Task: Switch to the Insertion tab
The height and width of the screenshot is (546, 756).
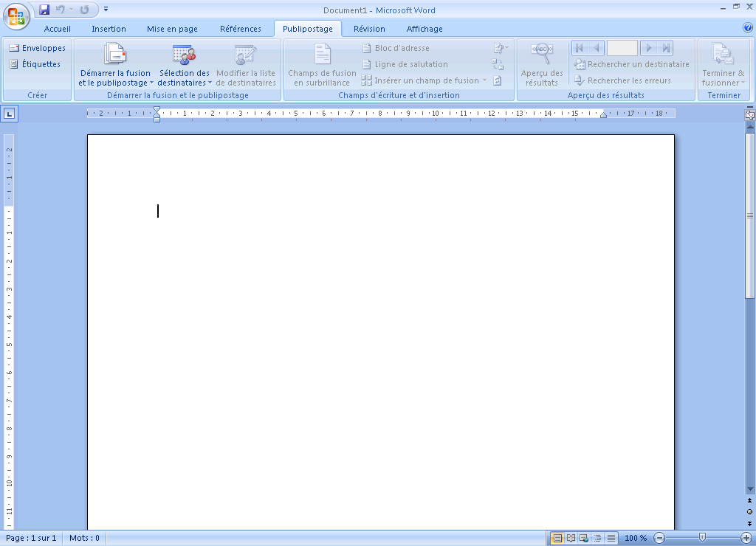Action: [109, 29]
